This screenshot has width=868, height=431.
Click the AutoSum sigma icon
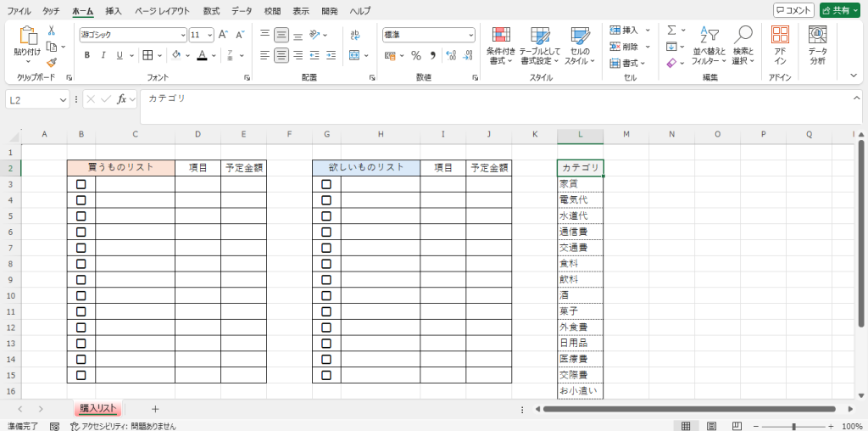[x=670, y=31]
